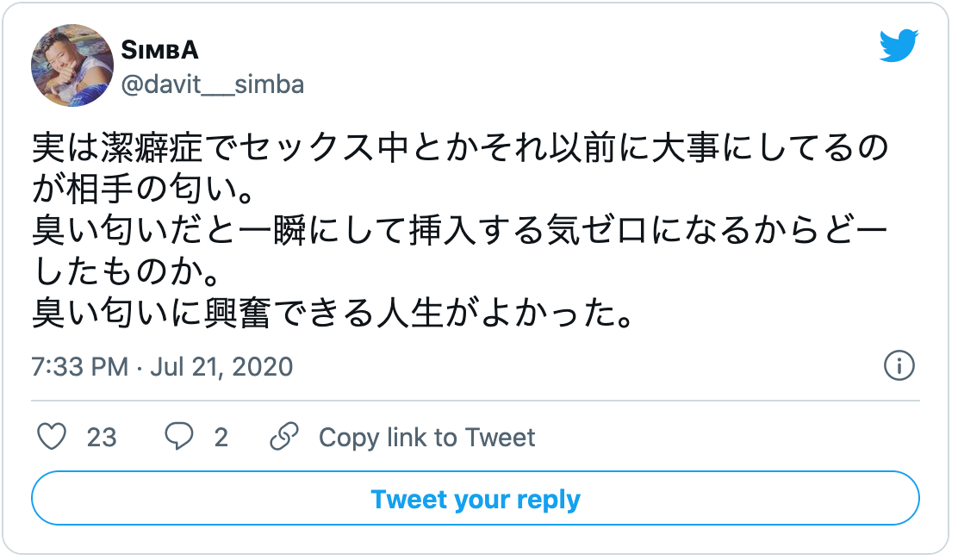This screenshot has width=958, height=560.
Task: Click the last line of the tweet
Action: [x=333, y=314]
